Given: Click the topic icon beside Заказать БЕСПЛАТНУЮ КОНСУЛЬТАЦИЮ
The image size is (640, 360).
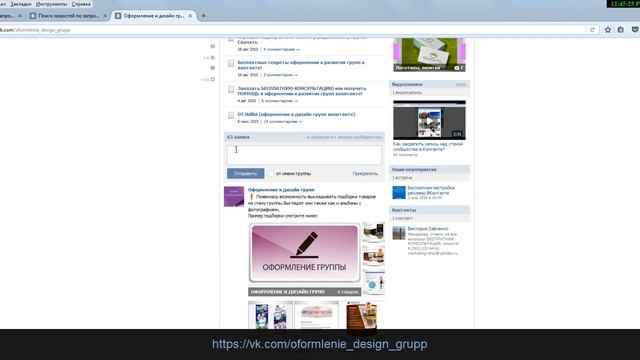Looking at the screenshot, I should click(x=231, y=89).
